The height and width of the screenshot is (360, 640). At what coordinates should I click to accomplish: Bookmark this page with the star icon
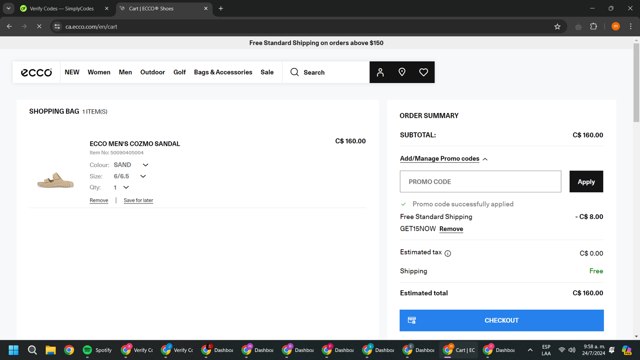[557, 27]
